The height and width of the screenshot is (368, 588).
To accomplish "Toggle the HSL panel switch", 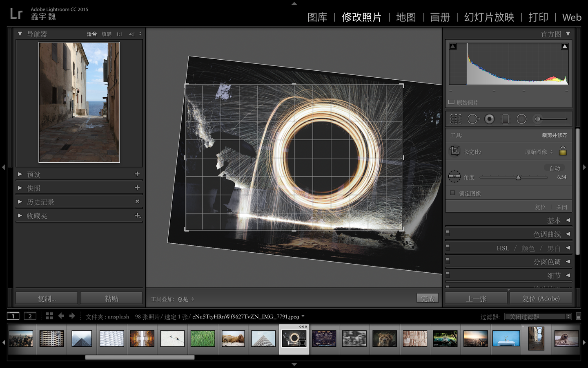I will click(448, 247).
